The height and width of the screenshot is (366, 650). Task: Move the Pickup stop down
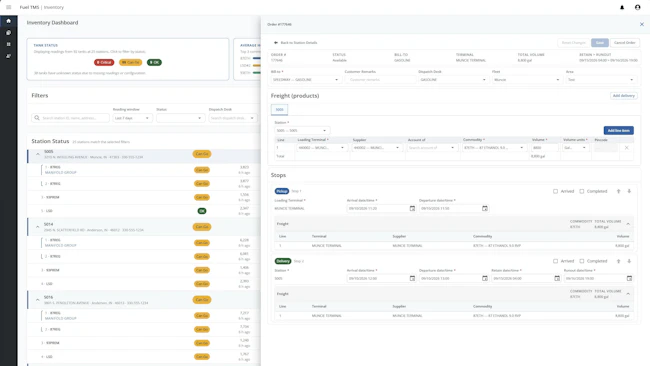pyautogui.click(x=629, y=191)
